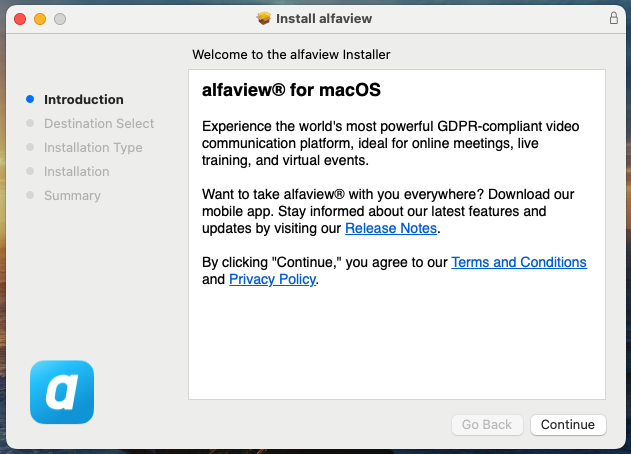Image resolution: width=631 pixels, height=454 pixels.
Task: Select the Installation Type step
Action: coord(93,148)
